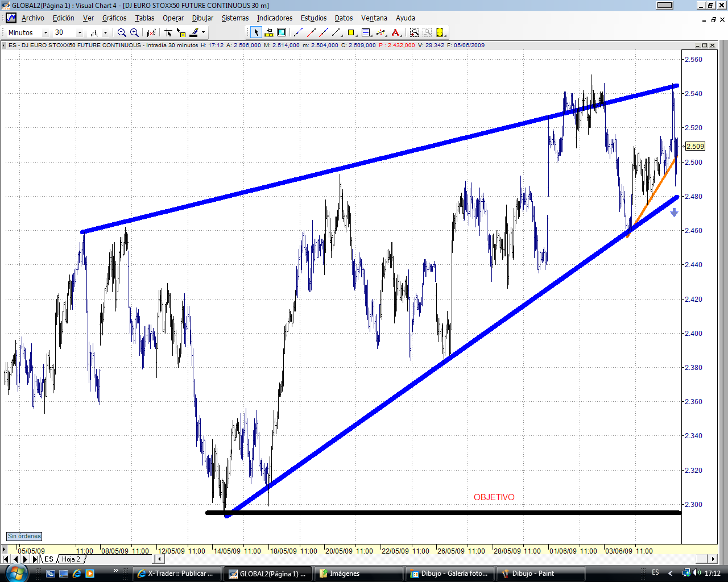Image resolution: width=728 pixels, height=582 pixels.
Task: Open the Operar menu
Action: pyautogui.click(x=173, y=18)
